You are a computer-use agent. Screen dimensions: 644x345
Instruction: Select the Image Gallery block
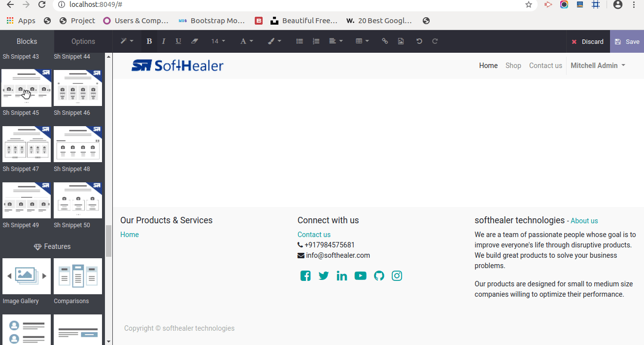coord(27,276)
